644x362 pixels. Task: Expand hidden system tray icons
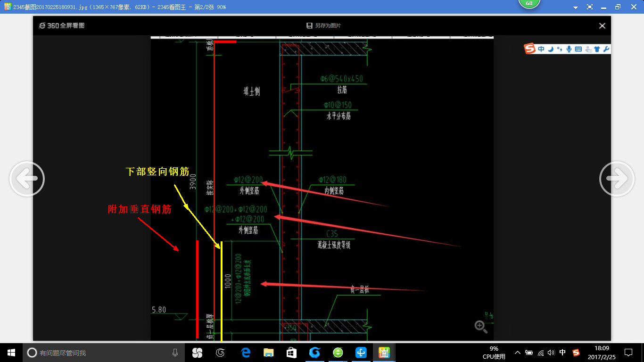point(518,352)
